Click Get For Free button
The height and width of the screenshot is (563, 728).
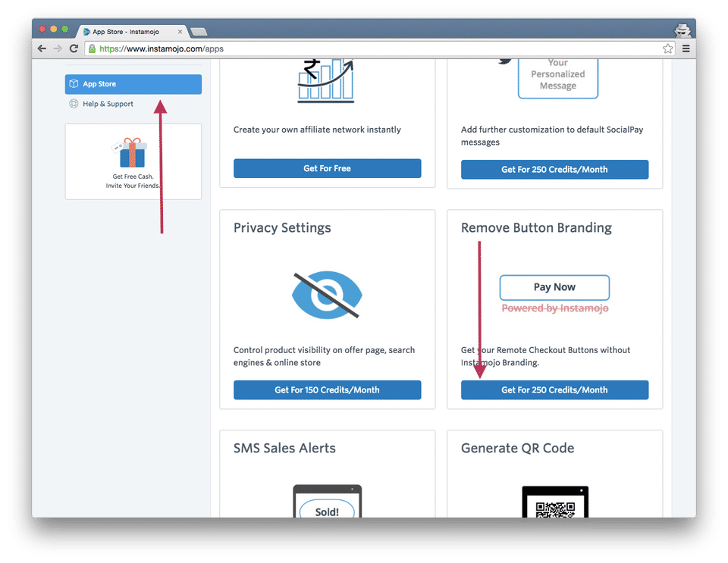tap(328, 168)
